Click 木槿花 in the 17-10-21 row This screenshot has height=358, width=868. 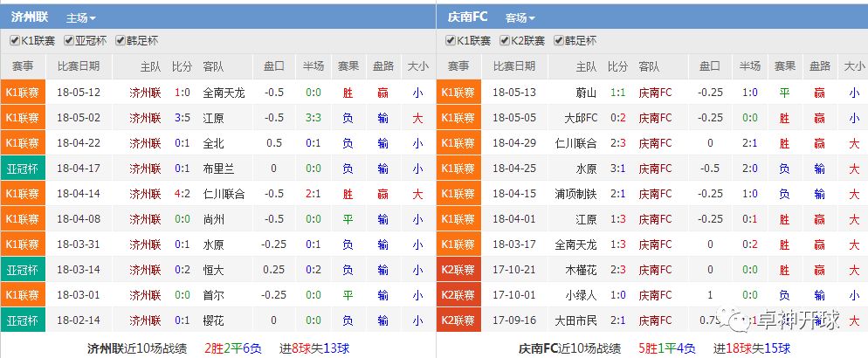[582, 270]
